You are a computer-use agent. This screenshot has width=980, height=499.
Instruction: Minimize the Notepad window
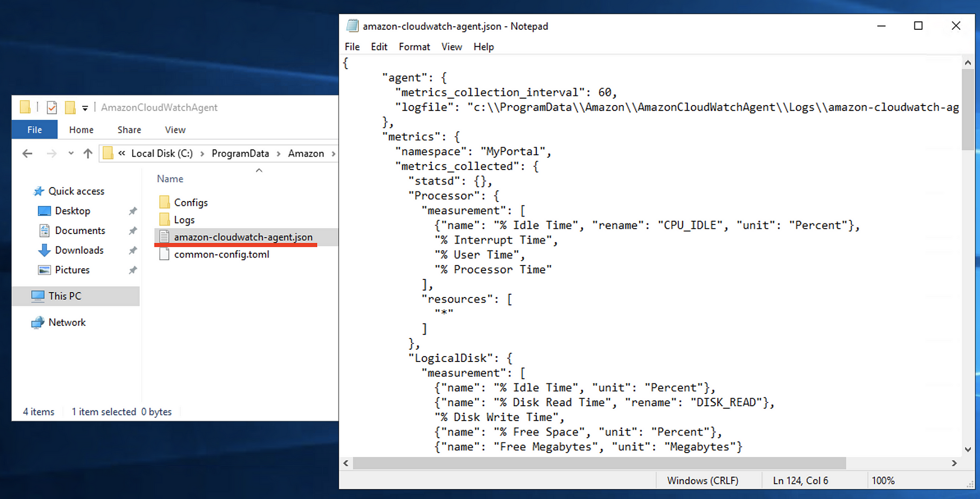(x=881, y=26)
